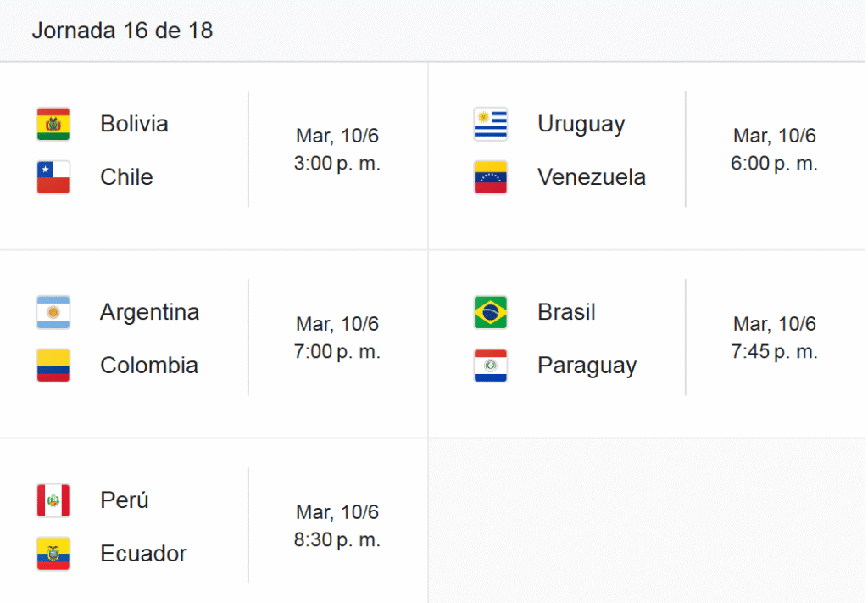Click the Jornada 16 de 18 header
The width and height of the screenshot is (868, 603).
point(122,31)
